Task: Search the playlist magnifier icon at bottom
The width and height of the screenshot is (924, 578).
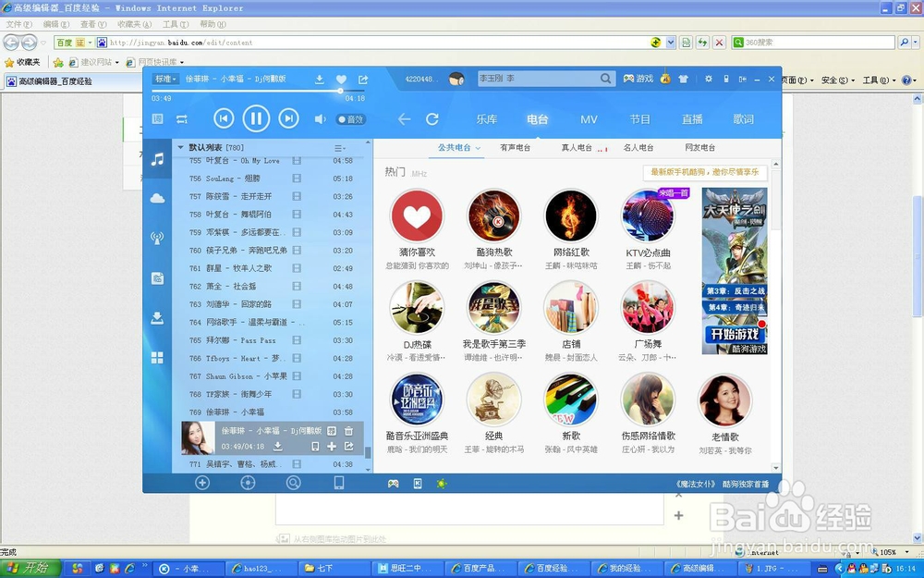Action: [294, 483]
